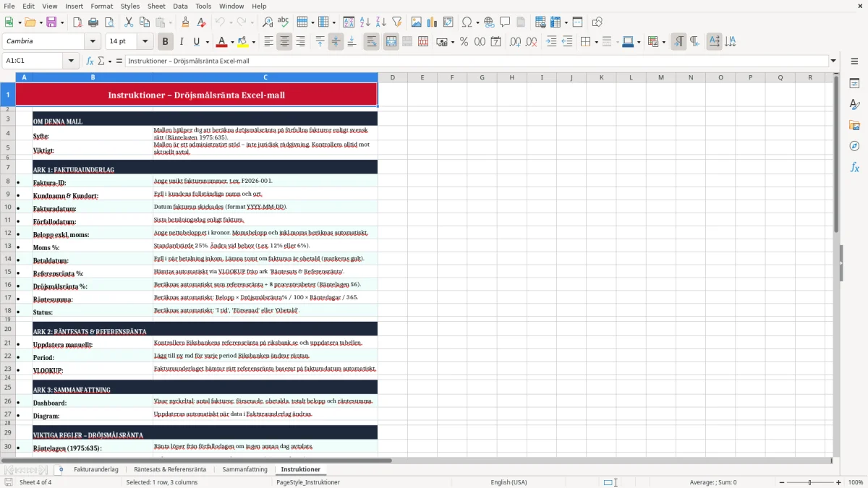
Task: Apply AutoFilter with the funnel icon
Action: click(x=397, y=22)
